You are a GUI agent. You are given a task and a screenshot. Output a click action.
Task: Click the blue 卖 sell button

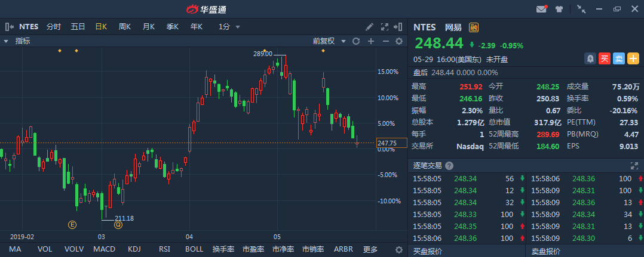tap(619, 58)
